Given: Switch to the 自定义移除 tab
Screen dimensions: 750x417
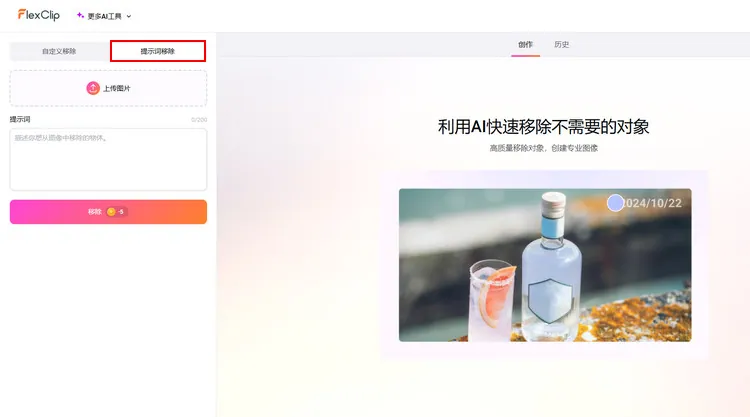Looking at the screenshot, I should (x=59, y=51).
